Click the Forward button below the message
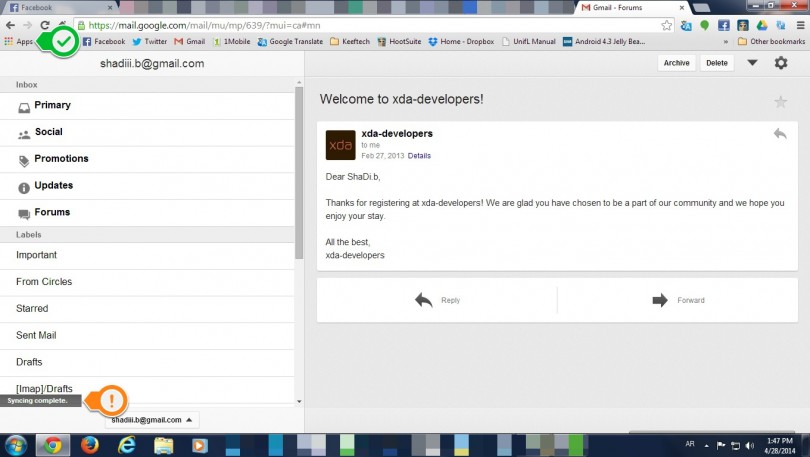Screen dimensions: 810x457 pyautogui.click(x=678, y=300)
